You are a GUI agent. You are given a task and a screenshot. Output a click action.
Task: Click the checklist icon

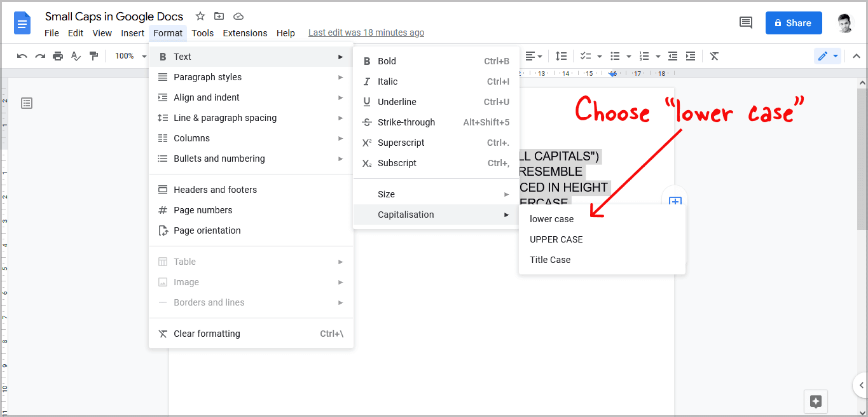(586, 56)
